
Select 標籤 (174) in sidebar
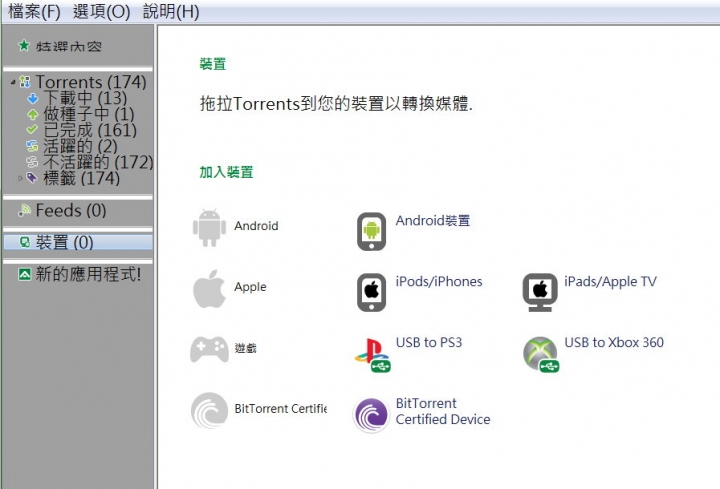82,178
